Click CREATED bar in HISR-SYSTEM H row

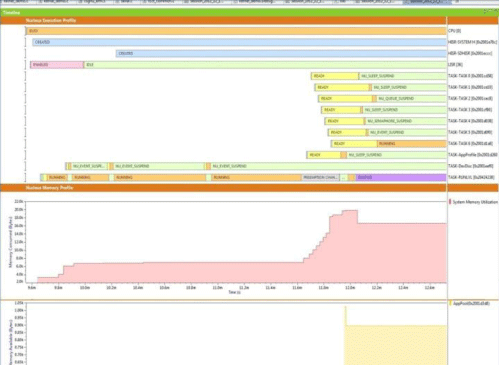(x=239, y=42)
